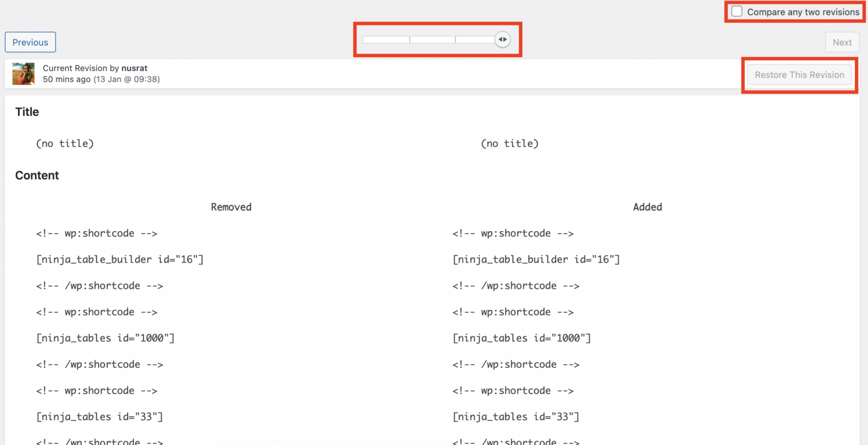Click the Previous revision button
The image size is (868, 445).
[x=30, y=42]
